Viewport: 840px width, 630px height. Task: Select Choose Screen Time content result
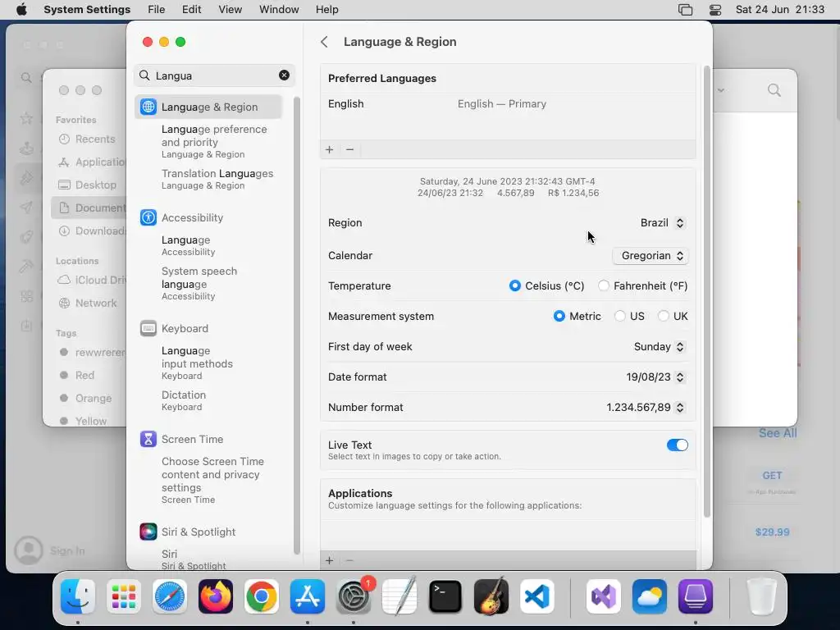coord(213,481)
